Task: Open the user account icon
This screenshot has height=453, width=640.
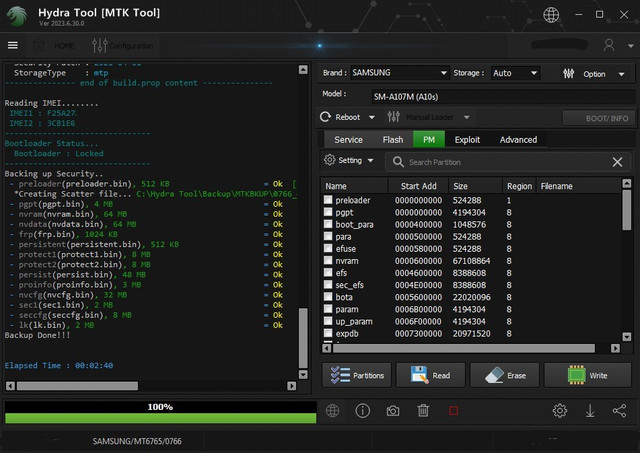Action: 609,45
